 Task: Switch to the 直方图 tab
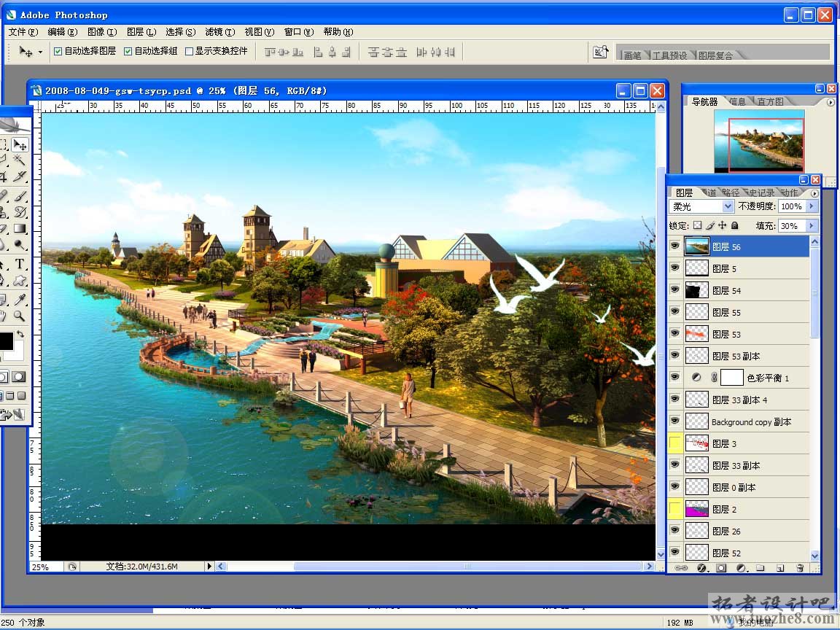[x=770, y=102]
